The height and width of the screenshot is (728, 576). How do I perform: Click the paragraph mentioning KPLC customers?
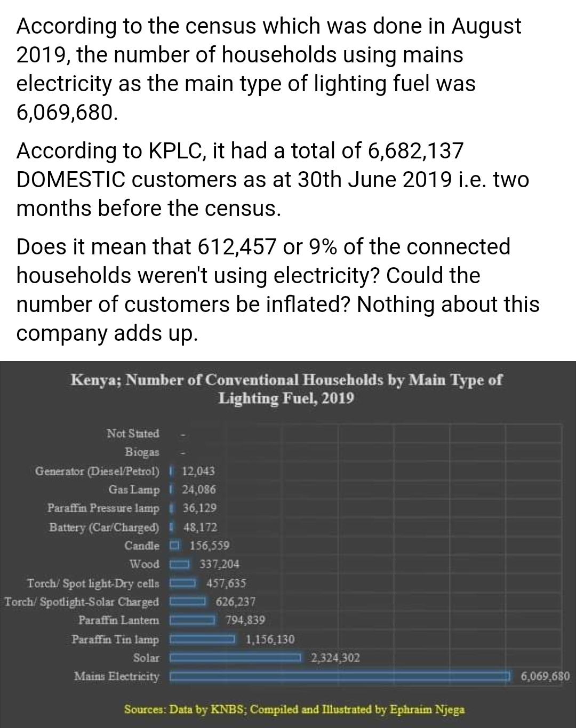click(272, 179)
